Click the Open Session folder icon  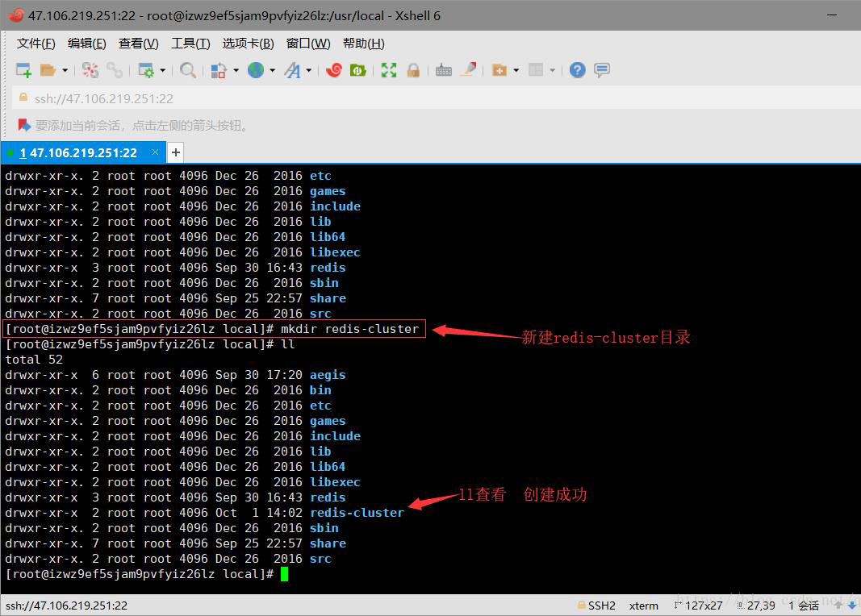pos(48,70)
